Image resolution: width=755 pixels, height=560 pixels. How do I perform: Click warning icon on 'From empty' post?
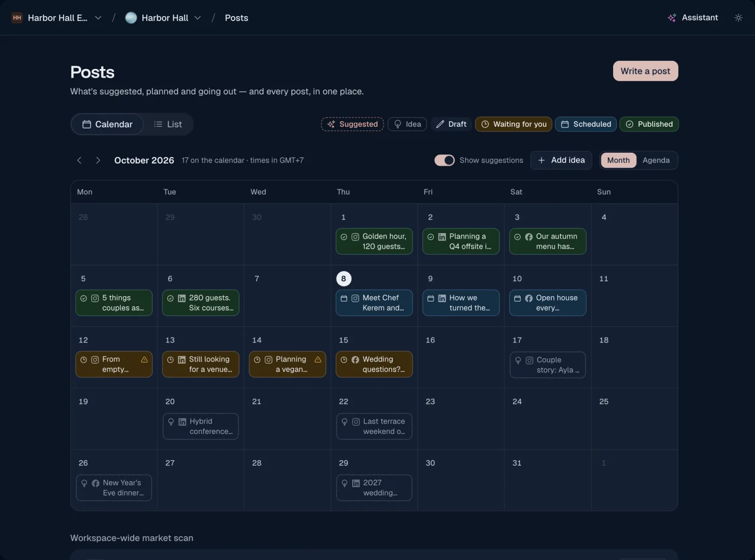click(x=145, y=359)
